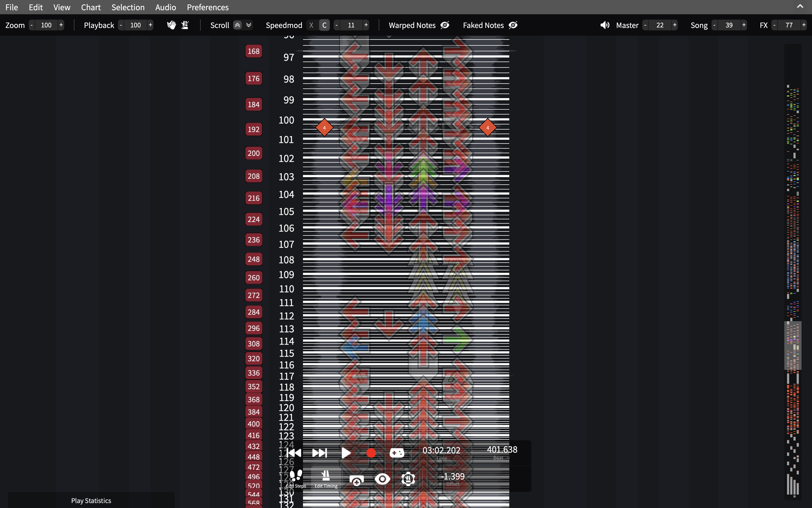The image size is (812, 508).
Task: Open the Selection menu
Action: tap(128, 7)
